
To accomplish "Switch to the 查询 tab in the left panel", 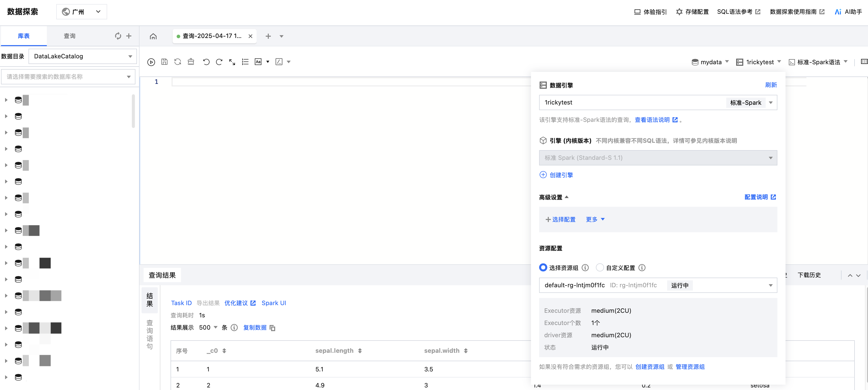I will click(70, 36).
